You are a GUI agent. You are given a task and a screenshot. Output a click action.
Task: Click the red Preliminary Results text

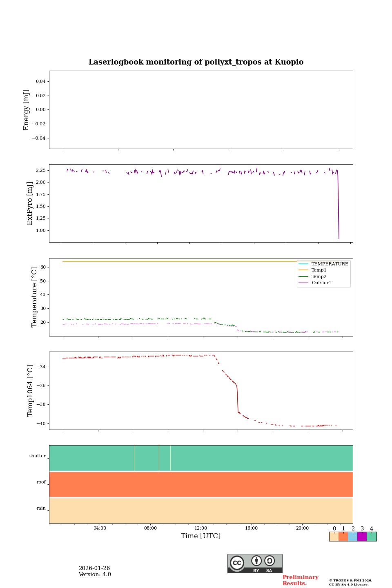pyautogui.click(x=300, y=580)
